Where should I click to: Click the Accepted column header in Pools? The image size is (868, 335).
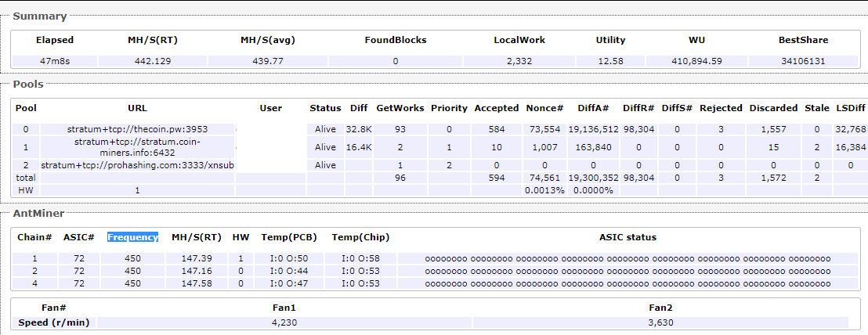click(x=497, y=108)
